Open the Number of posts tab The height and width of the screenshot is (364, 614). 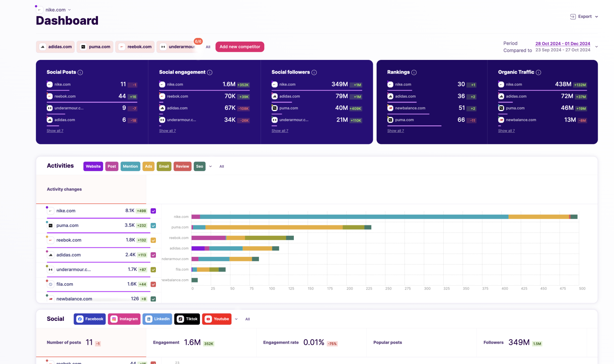(x=64, y=342)
